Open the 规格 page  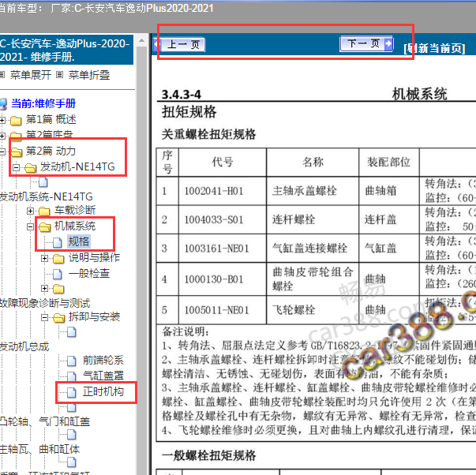click(x=79, y=241)
